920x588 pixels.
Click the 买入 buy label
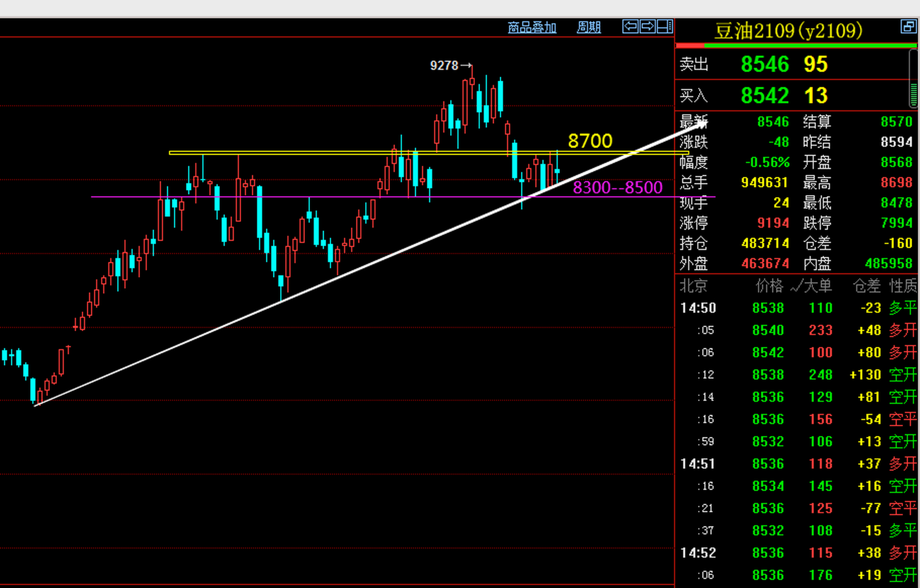[694, 96]
